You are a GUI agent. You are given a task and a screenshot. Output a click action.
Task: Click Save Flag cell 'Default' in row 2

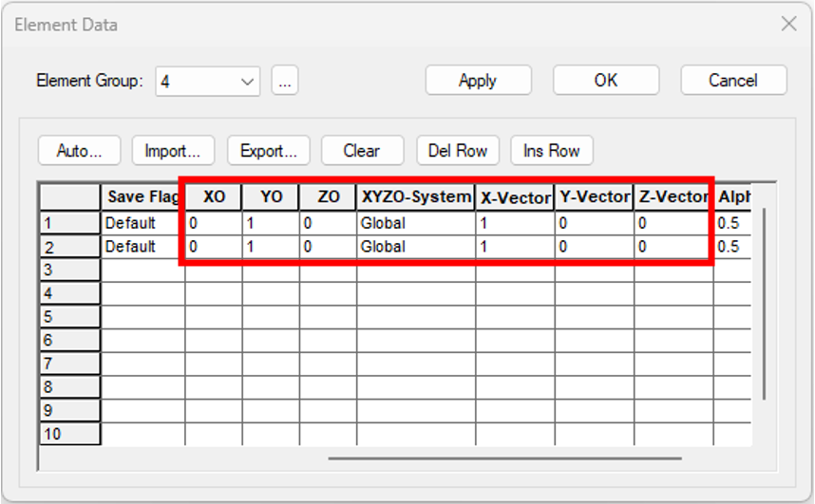tap(142, 247)
